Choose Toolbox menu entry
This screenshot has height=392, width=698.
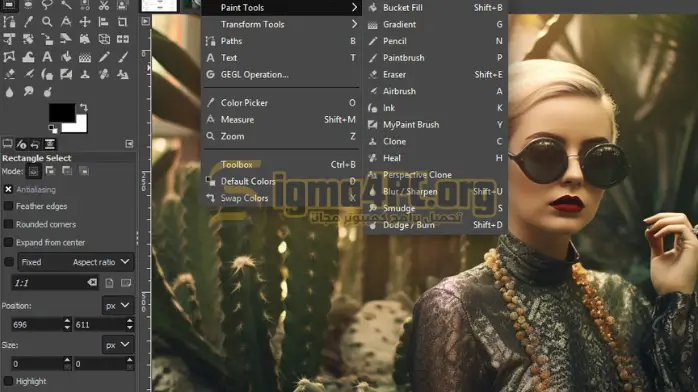281,165
